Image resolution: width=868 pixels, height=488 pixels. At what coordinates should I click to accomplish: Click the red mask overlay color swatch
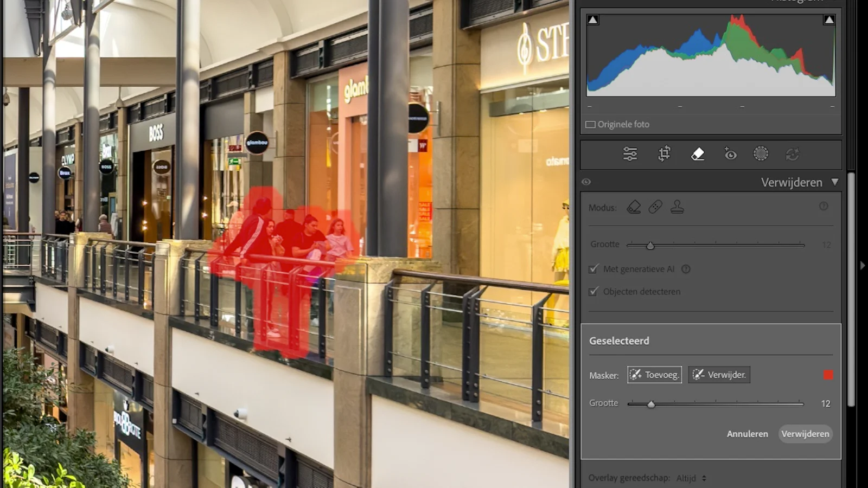[x=828, y=375]
